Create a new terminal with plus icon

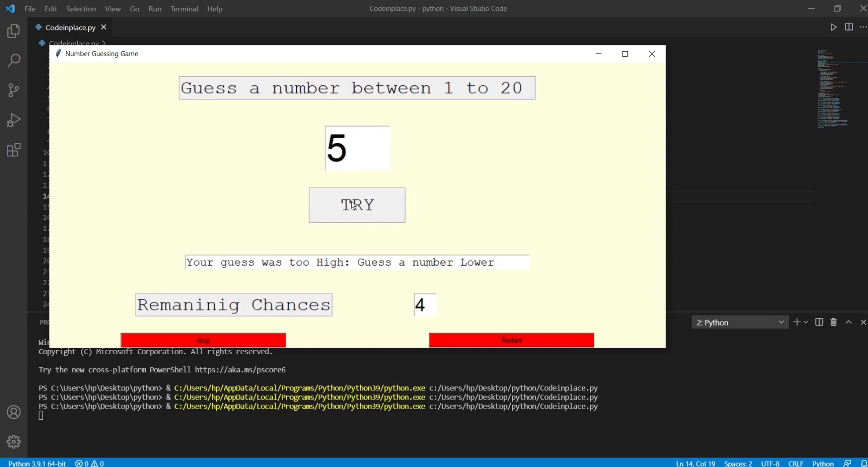click(796, 322)
